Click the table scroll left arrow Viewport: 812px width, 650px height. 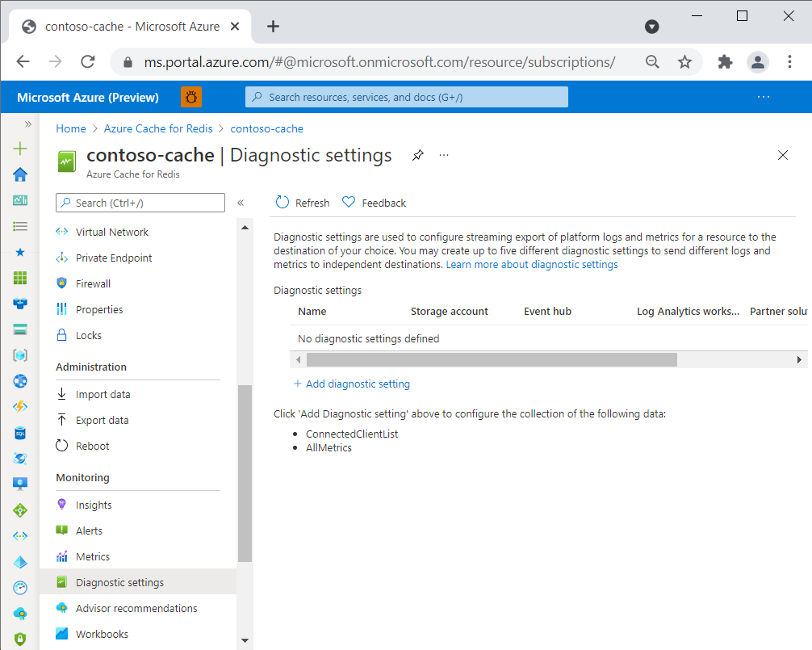tap(299, 359)
